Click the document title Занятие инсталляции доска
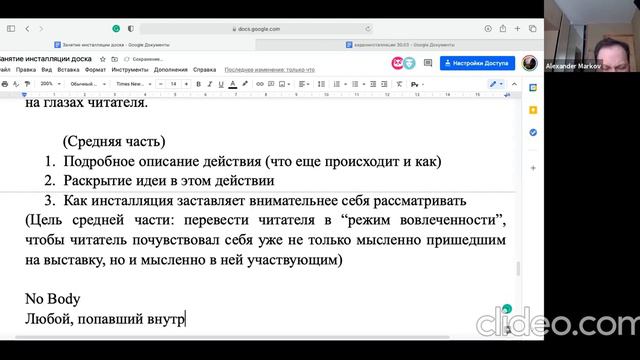 point(45,59)
